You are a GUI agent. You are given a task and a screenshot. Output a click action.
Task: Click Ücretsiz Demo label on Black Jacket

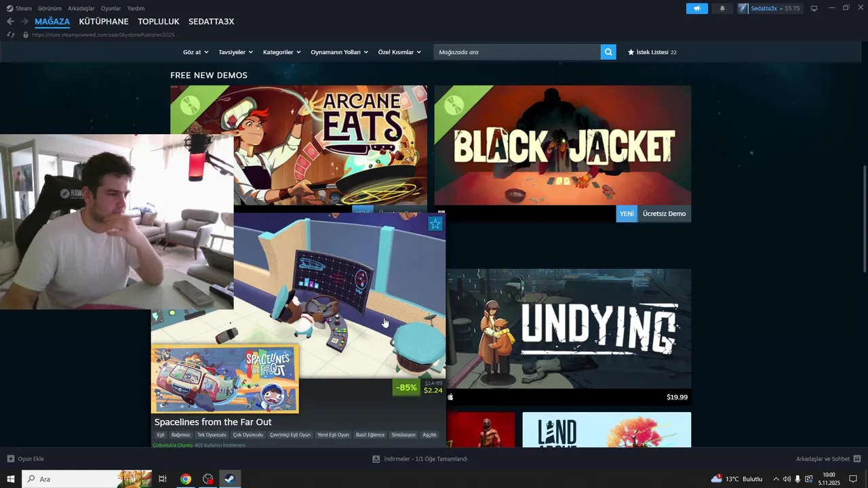click(x=664, y=213)
